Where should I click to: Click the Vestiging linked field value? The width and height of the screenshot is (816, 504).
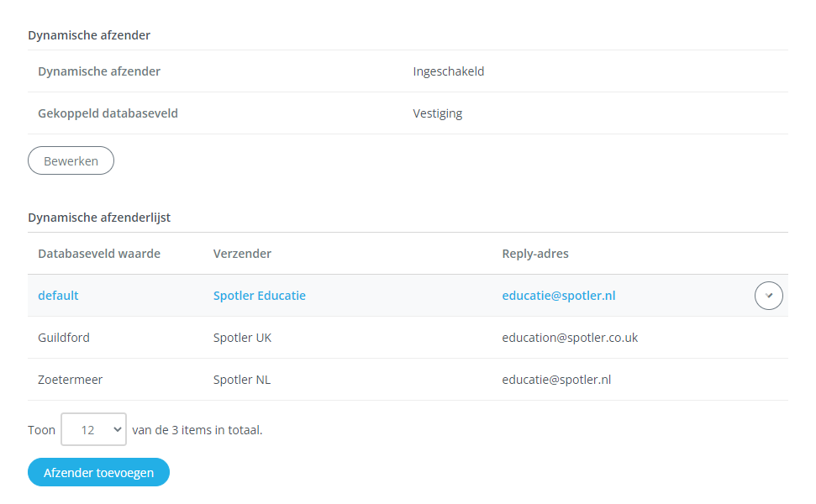pyautogui.click(x=438, y=113)
